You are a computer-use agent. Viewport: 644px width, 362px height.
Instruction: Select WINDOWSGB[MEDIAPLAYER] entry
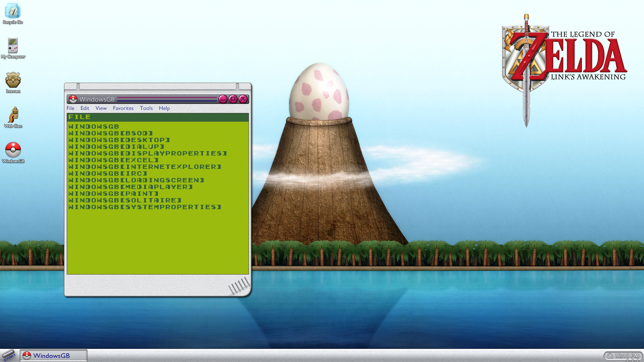pos(130,187)
